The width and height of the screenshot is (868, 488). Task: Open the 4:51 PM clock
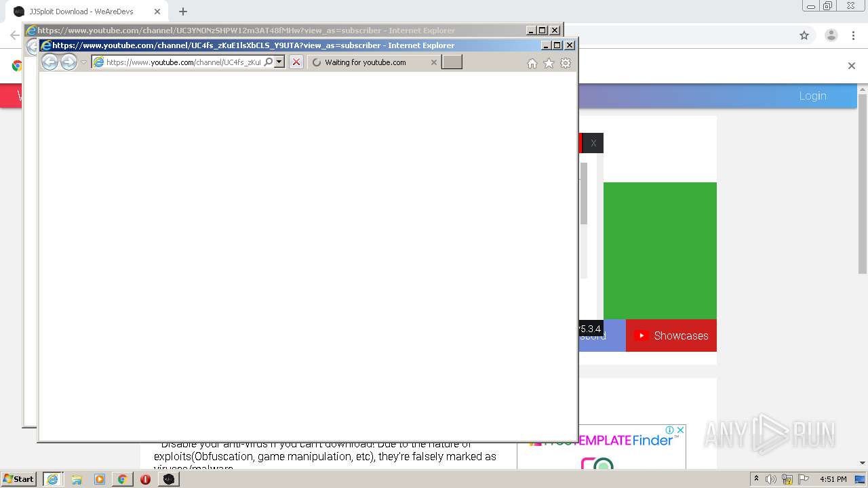833,479
